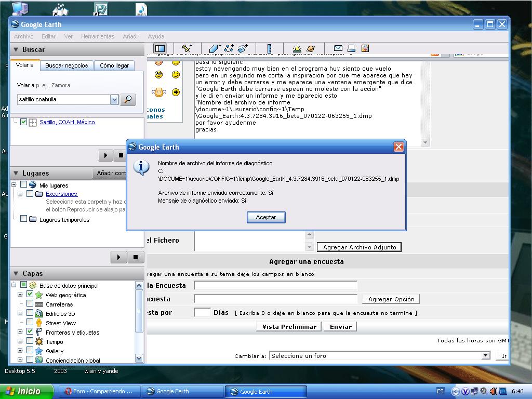This screenshot has width=532, height=399.
Task: Collapse the Mis lugares tree node
Action: 14,185
